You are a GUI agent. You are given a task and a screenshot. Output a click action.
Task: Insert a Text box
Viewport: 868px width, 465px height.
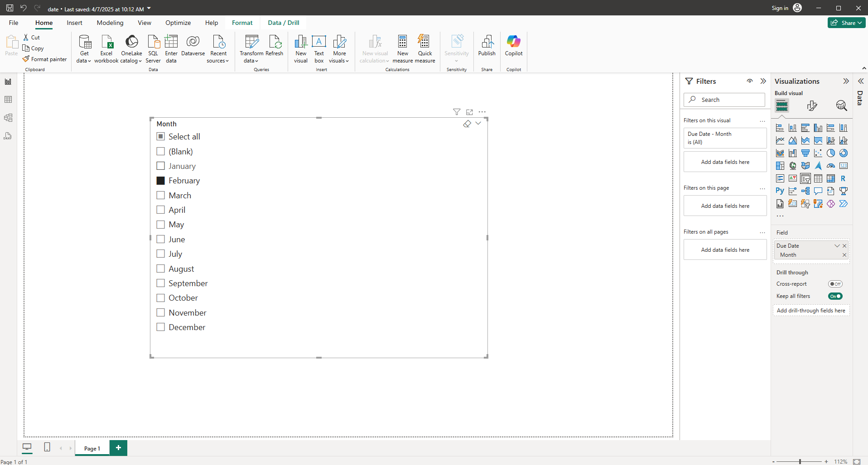[x=319, y=48]
